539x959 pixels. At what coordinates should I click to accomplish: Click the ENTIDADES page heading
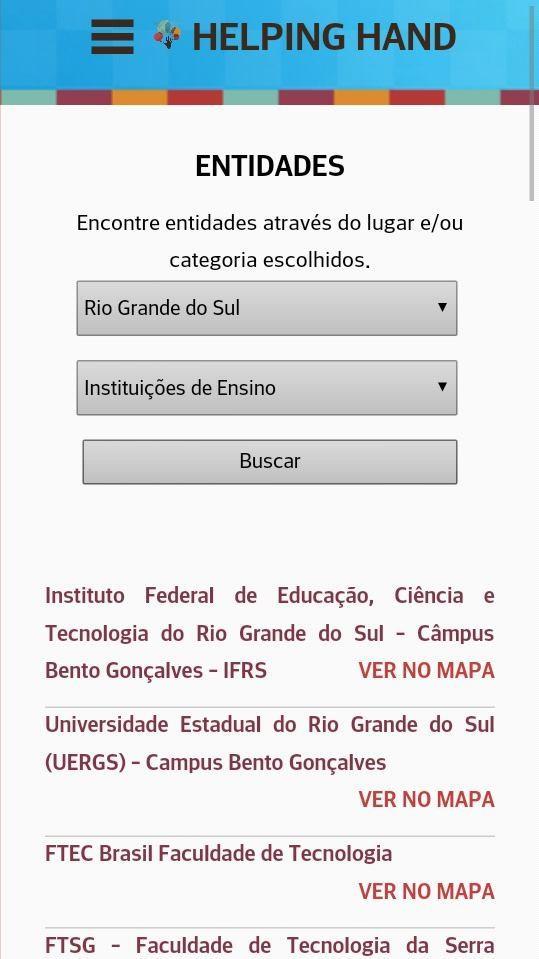[x=270, y=166]
